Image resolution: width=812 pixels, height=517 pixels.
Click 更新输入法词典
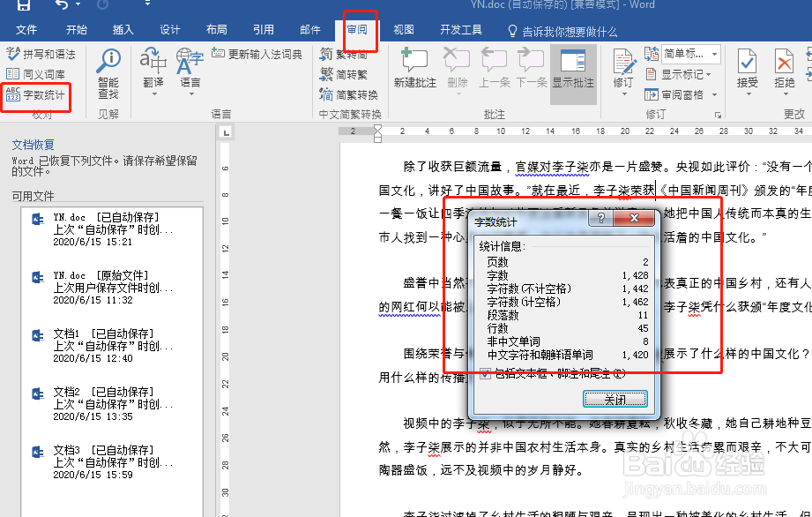coord(257,54)
